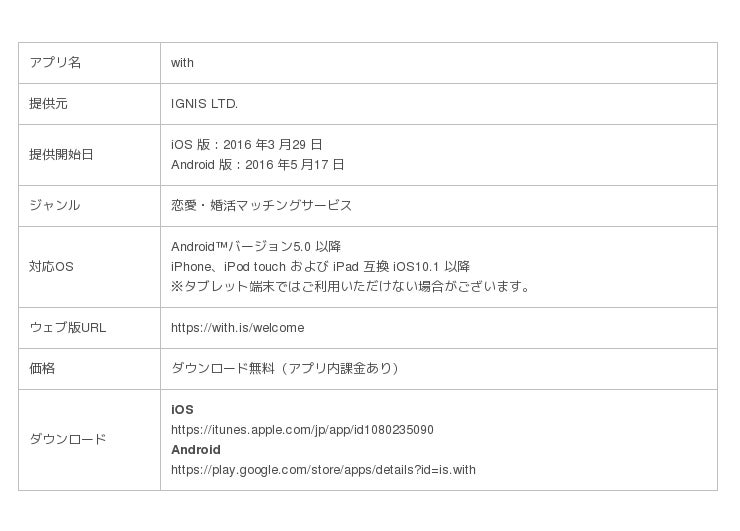Viewport: 740px width, 531px height.
Task: Click the ウェブ版URL row label
Action: [x=67, y=328]
